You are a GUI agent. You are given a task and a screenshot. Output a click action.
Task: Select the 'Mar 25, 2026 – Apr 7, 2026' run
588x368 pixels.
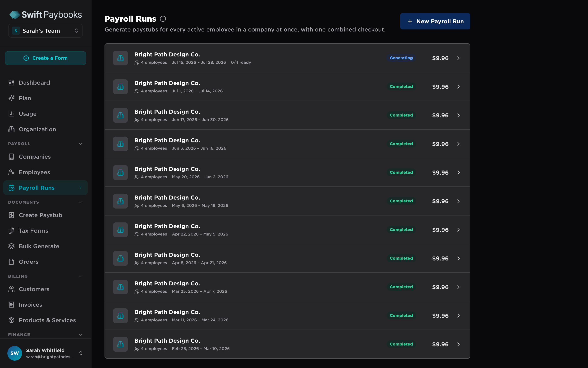point(287,287)
